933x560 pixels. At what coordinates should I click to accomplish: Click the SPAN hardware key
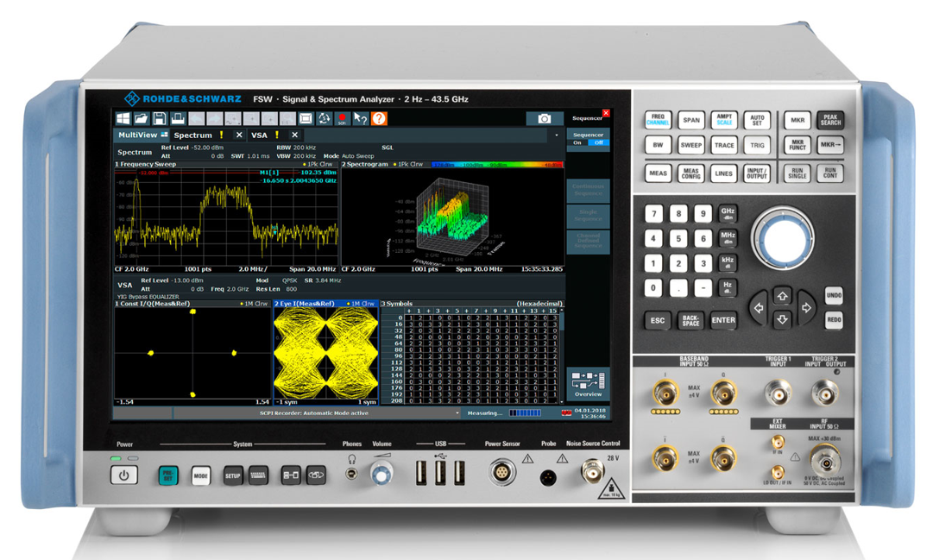690,120
